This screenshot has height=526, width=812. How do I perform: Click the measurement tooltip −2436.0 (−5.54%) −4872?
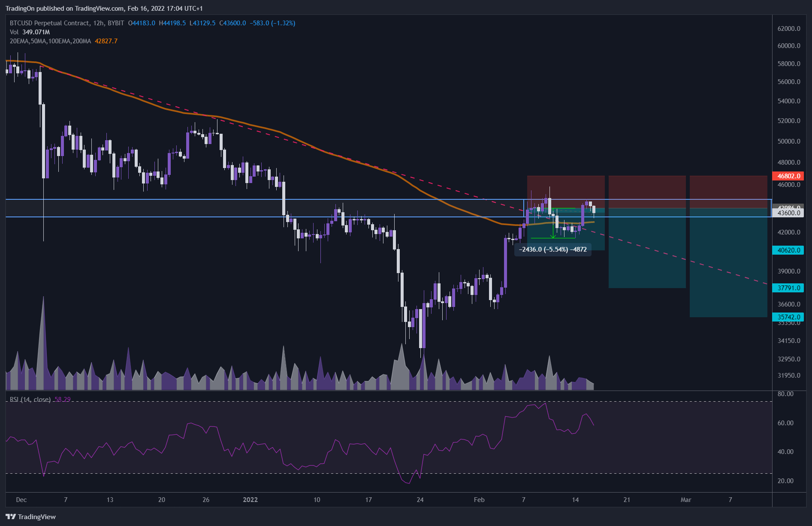click(x=553, y=249)
